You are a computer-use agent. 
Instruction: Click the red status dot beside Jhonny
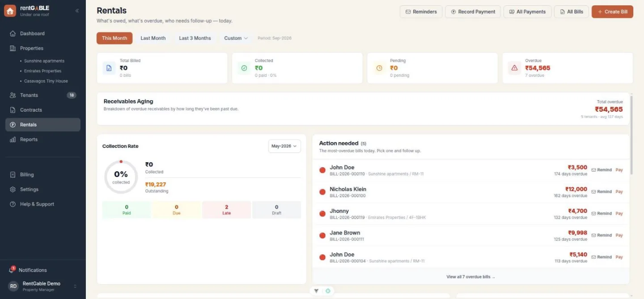click(x=322, y=214)
